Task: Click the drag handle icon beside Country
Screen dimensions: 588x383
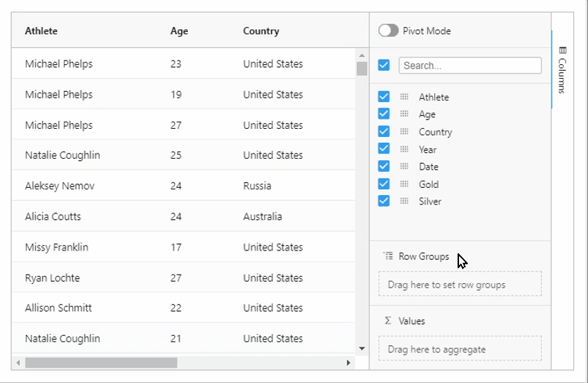Action: pos(404,132)
